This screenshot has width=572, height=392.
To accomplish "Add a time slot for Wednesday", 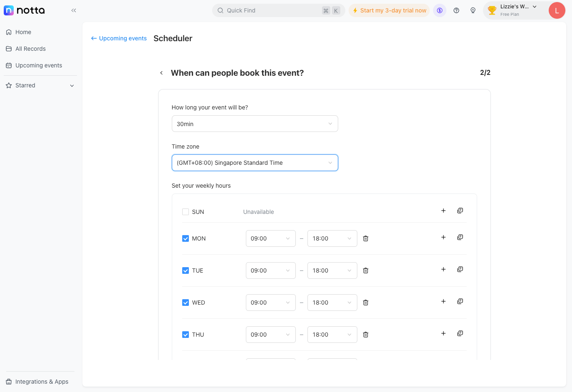I will pos(443,301).
